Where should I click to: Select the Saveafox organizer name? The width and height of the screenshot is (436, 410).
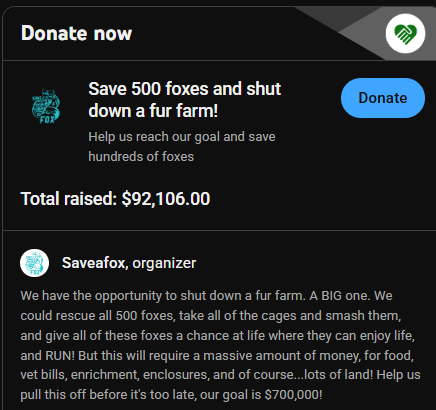click(x=94, y=263)
